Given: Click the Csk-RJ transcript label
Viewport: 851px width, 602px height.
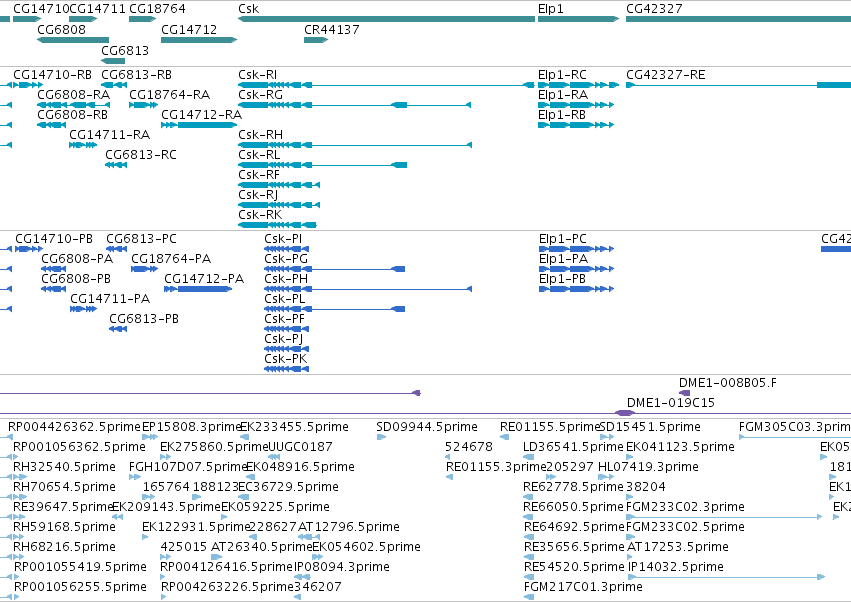Looking at the screenshot, I should point(258,195).
